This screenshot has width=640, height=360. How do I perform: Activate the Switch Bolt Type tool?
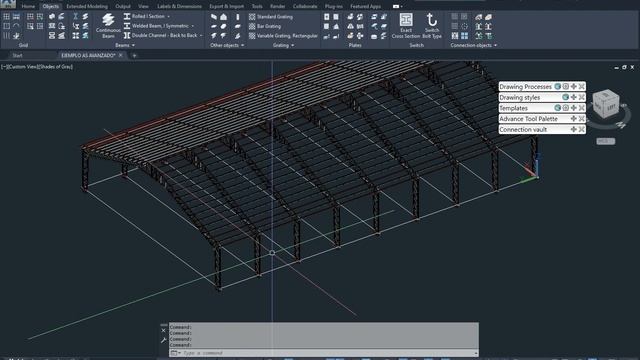pos(432,25)
